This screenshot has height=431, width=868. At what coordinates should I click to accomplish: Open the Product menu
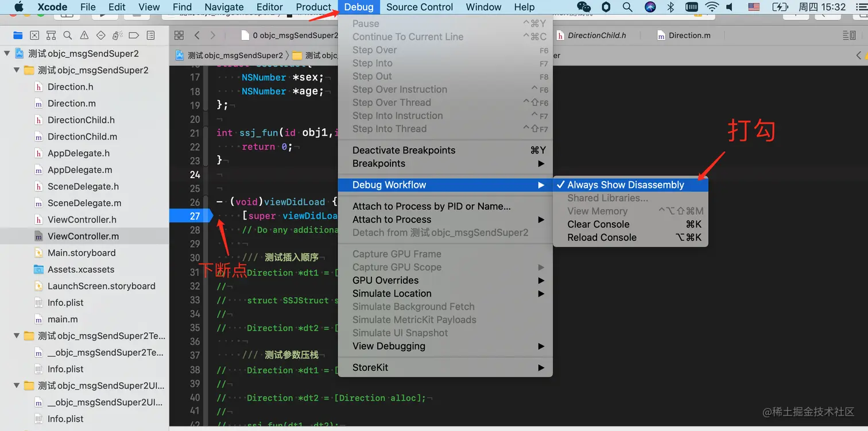point(313,7)
